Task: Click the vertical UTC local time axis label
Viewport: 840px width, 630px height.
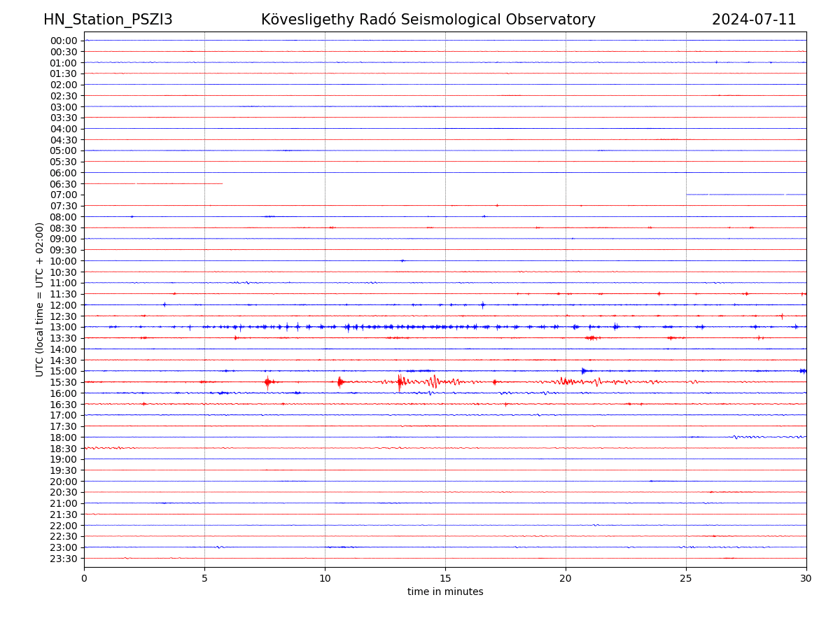Action: tap(40, 300)
